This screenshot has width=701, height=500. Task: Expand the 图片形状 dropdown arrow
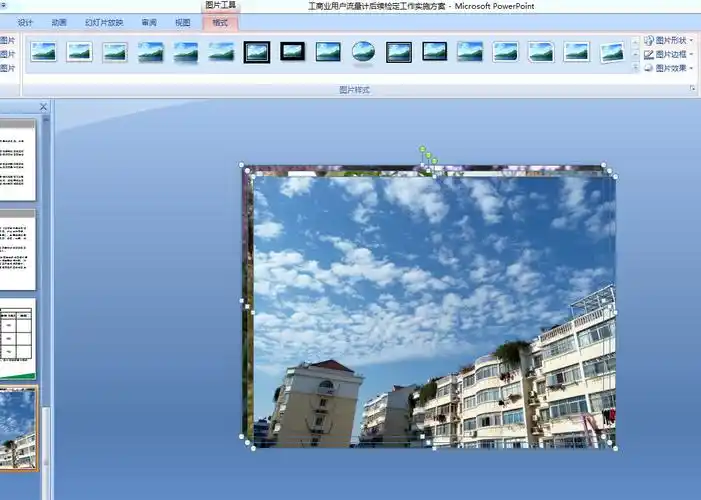tap(694, 41)
